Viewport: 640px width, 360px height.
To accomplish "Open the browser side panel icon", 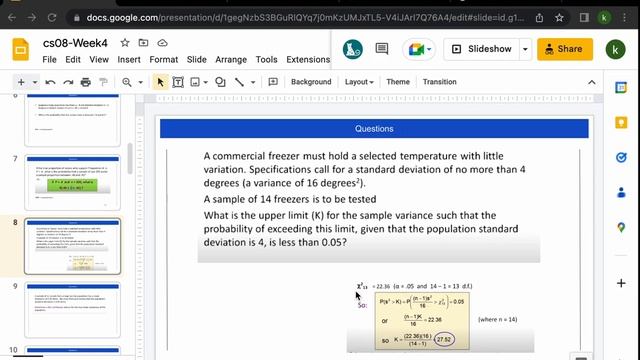I will coord(584,18).
